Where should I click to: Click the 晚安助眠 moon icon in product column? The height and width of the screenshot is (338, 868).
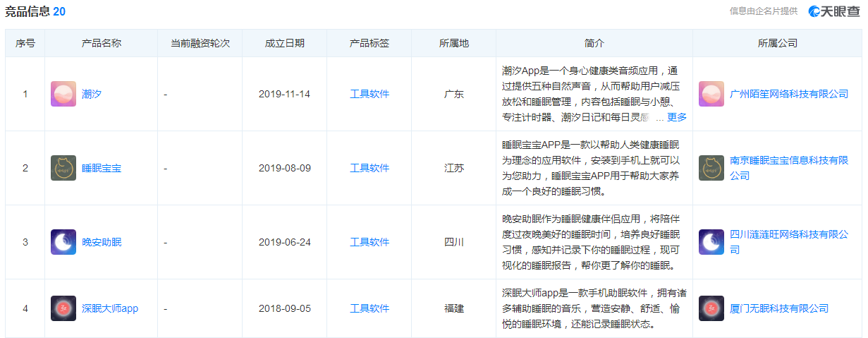(x=63, y=242)
